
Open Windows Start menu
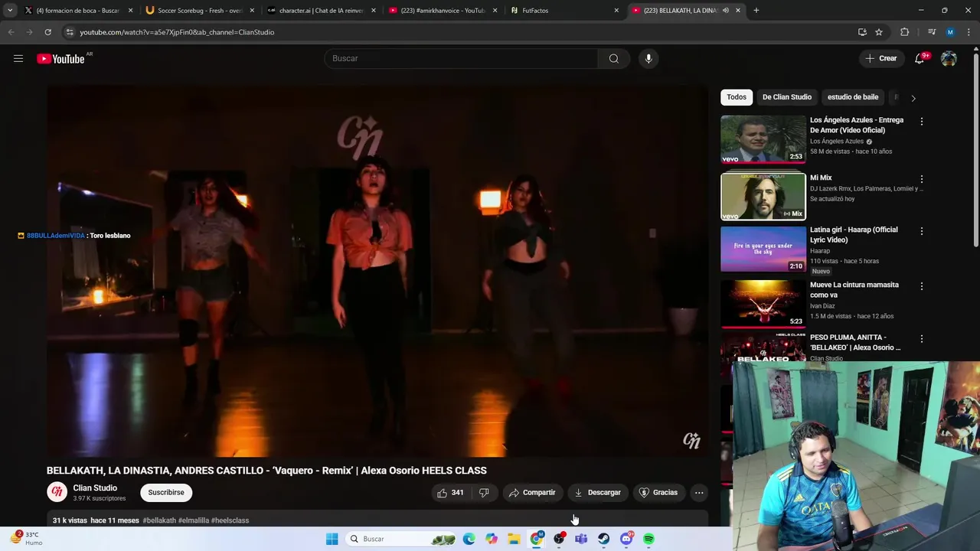pyautogui.click(x=332, y=539)
